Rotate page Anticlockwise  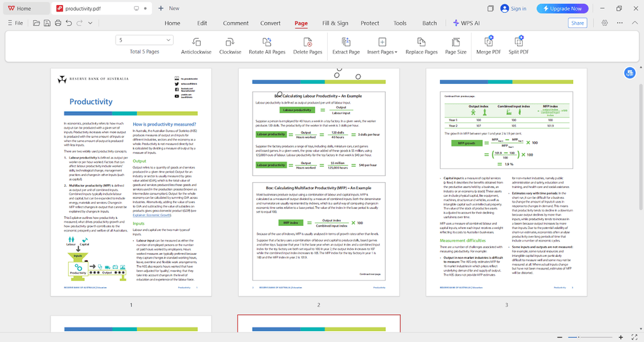[196, 45]
